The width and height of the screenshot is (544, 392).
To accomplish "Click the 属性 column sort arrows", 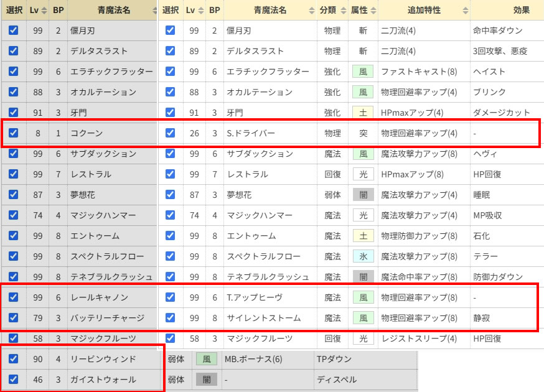I will click(x=372, y=11).
